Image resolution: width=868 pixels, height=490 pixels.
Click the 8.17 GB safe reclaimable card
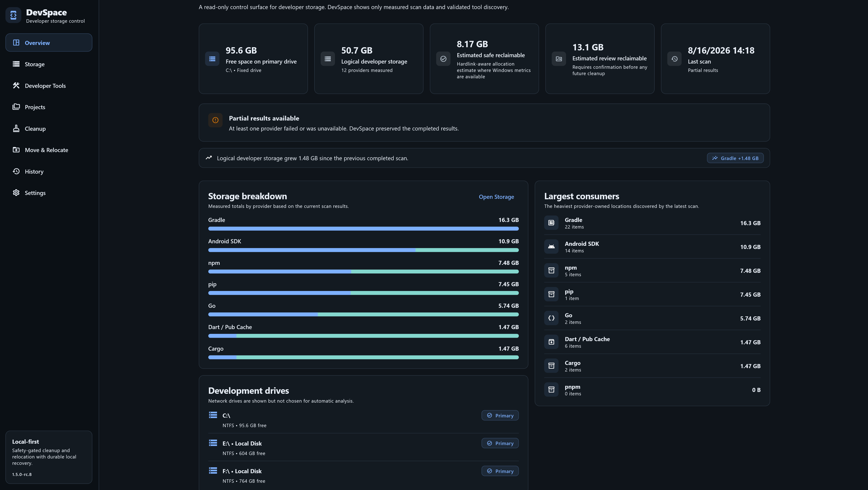(484, 59)
